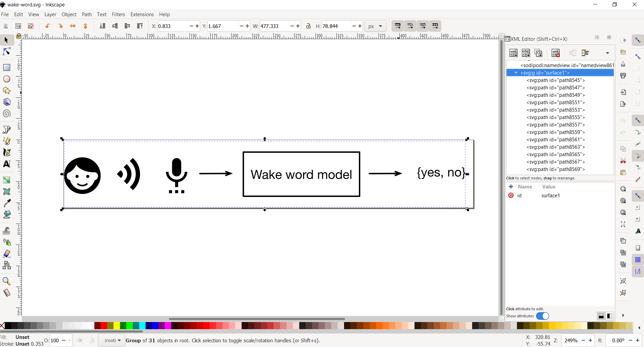The image size is (644, 347).
Task: Click Raise selection to top icon
Action: 140,26
